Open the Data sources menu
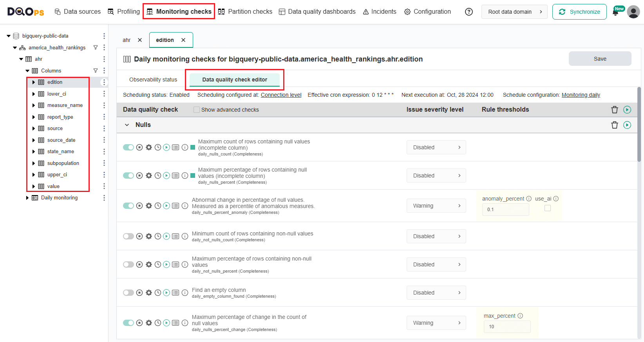The image size is (644, 342). (x=77, y=12)
